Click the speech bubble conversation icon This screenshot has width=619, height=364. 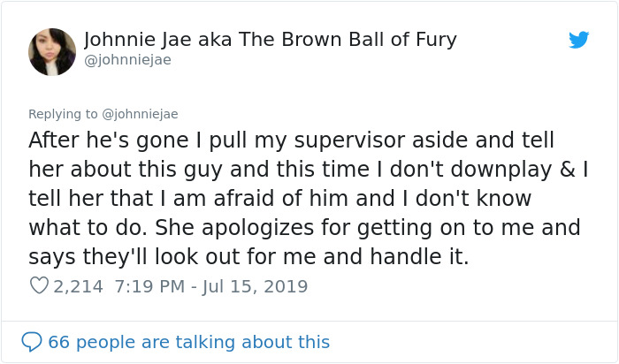tap(32, 342)
